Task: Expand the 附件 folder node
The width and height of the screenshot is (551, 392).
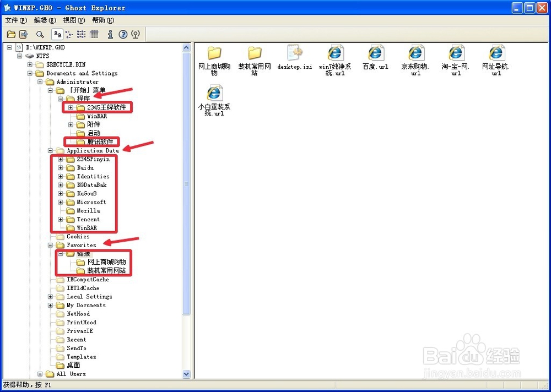Action: [71, 124]
